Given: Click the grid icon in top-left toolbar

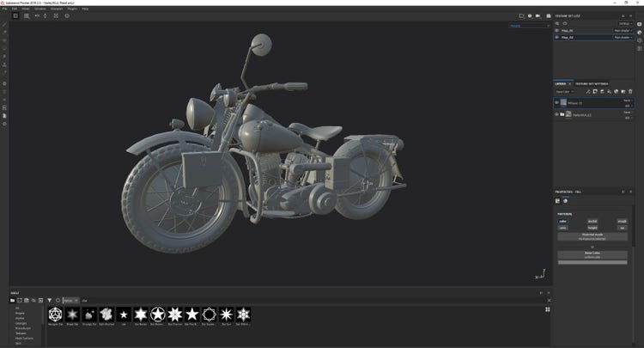Looking at the screenshot, I should [27, 16].
